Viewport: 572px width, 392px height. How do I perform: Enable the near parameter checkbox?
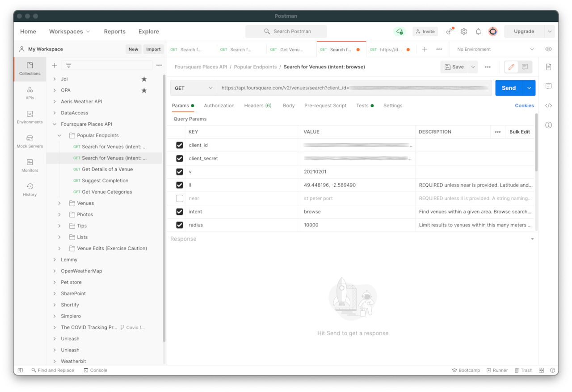[180, 198]
